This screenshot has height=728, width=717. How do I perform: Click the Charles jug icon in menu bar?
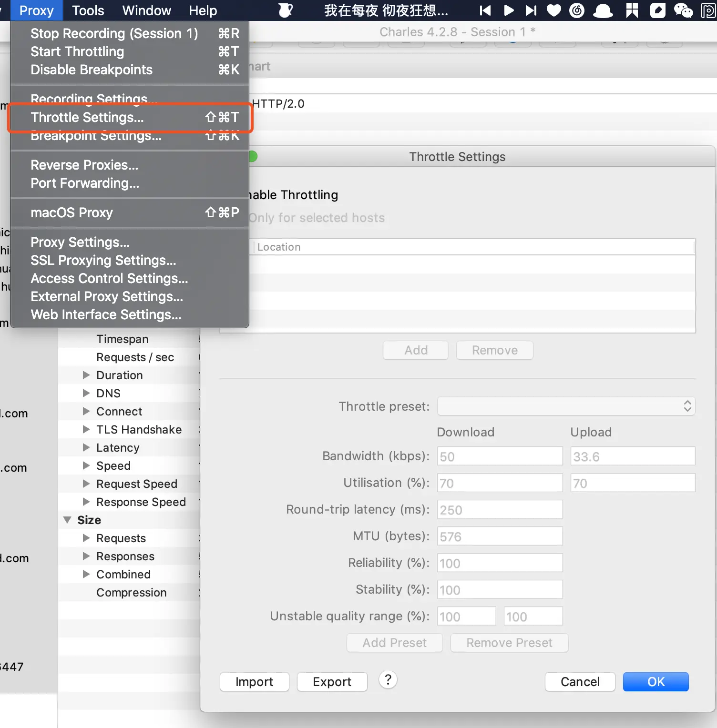[x=285, y=10]
